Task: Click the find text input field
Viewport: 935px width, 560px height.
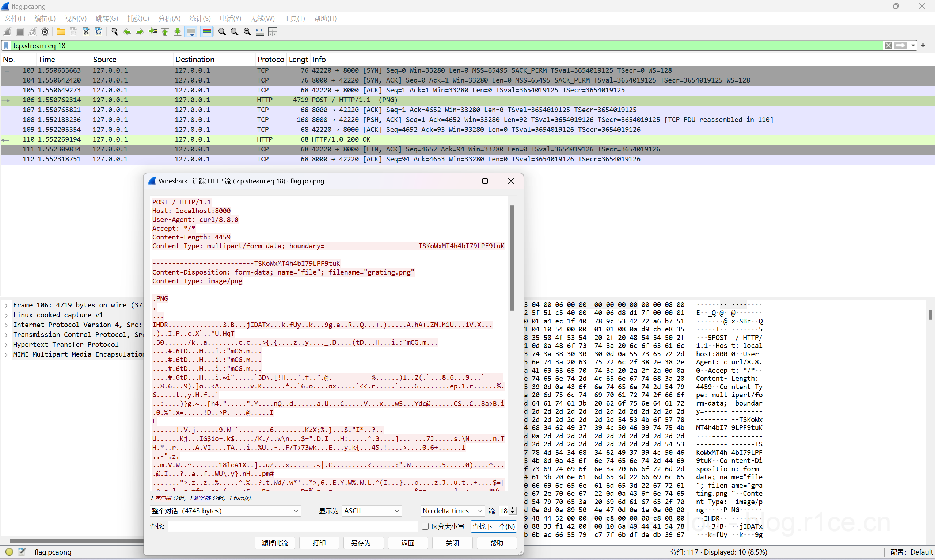Action: [x=293, y=526]
